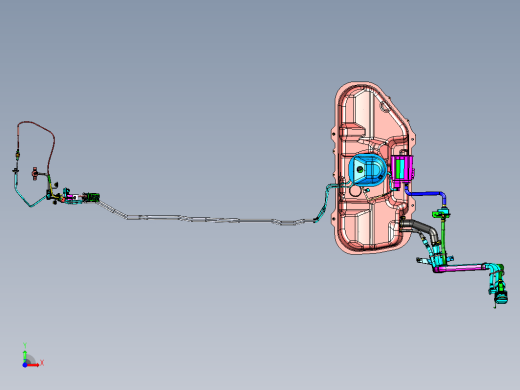Click the red X axis arrow

tap(34, 365)
